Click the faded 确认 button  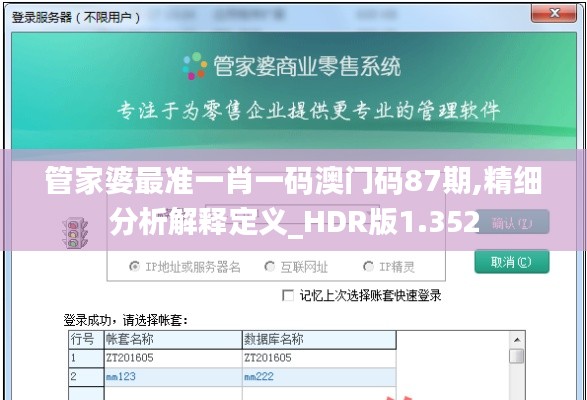(x=512, y=222)
